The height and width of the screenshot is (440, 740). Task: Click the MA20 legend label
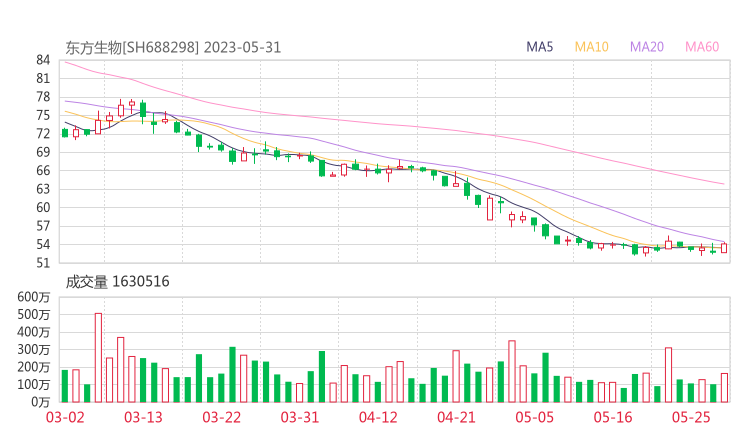click(647, 47)
